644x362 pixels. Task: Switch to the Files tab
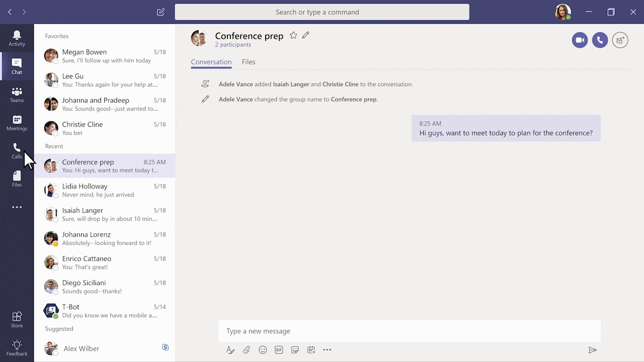click(248, 62)
